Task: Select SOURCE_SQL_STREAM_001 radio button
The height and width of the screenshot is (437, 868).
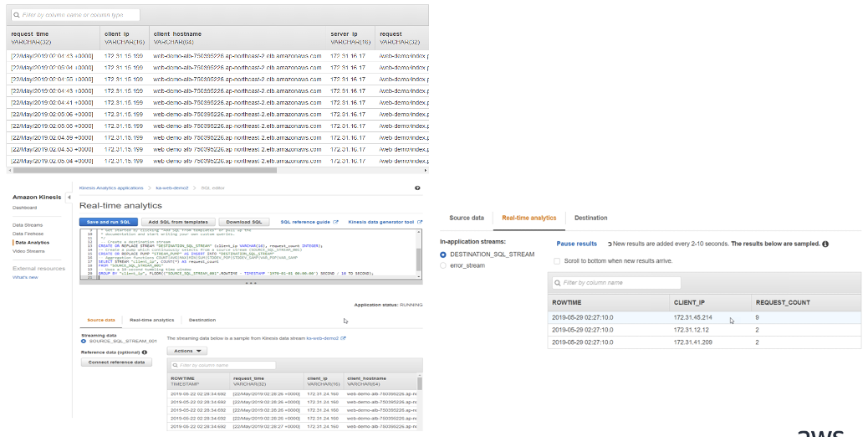Action: tap(84, 342)
